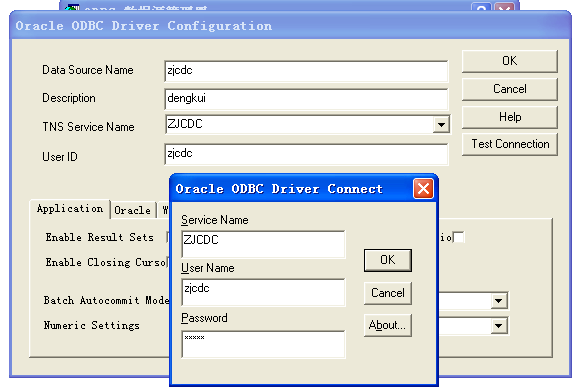
Task: Click Cancel in the Driver Configuration window
Action: point(509,89)
